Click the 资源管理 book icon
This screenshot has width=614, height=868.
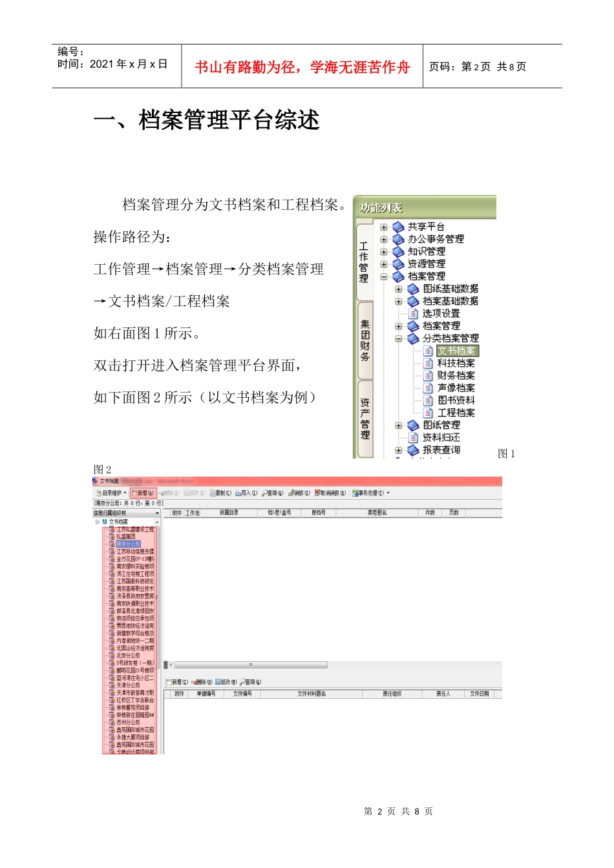tap(399, 263)
